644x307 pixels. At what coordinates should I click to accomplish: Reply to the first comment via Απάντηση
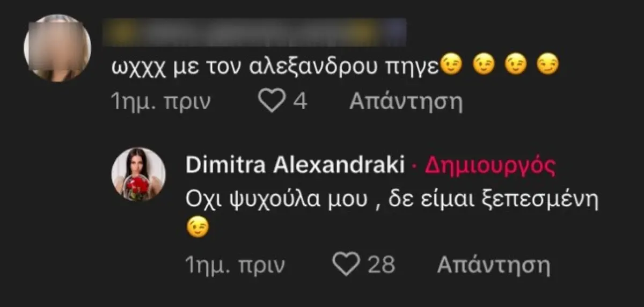pos(406,101)
